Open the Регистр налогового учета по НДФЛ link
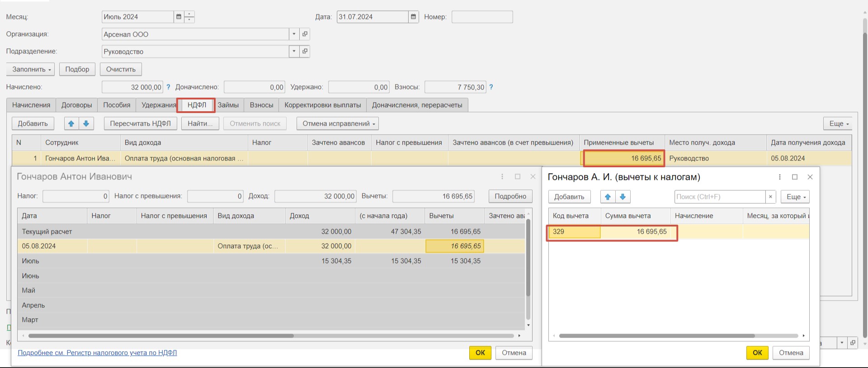This screenshot has width=868, height=368. click(x=97, y=353)
